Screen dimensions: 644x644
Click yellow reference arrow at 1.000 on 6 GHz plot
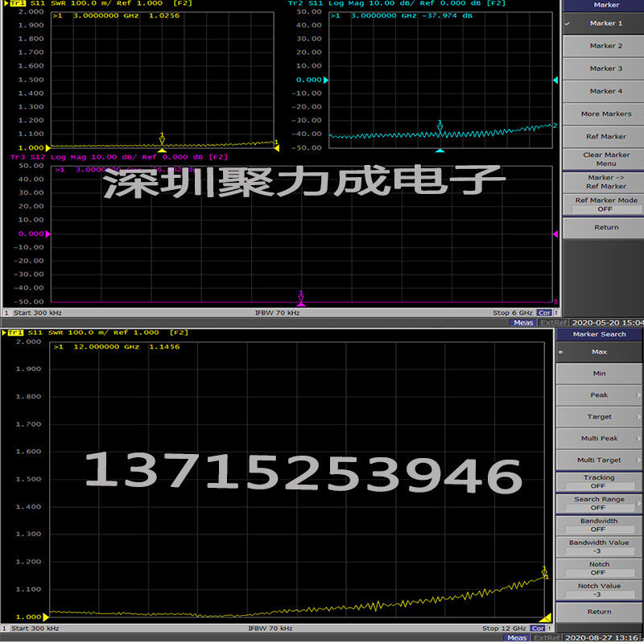(x=47, y=148)
